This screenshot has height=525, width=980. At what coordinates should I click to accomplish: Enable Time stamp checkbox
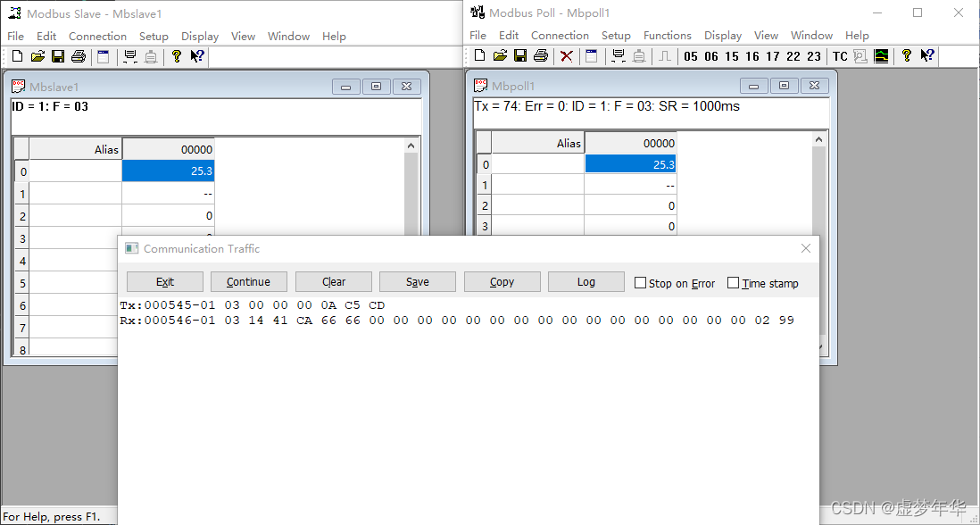pyautogui.click(x=733, y=283)
